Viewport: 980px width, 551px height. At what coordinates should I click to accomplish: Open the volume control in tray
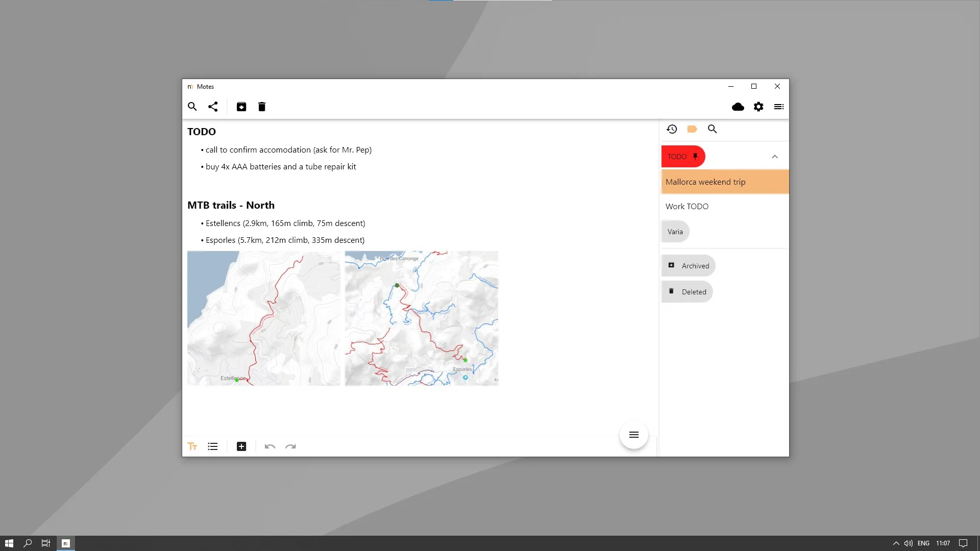[x=909, y=543]
